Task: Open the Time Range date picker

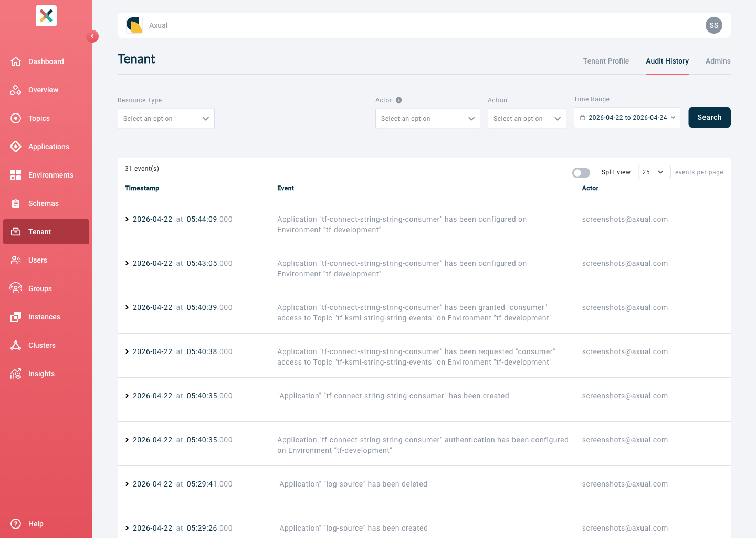Action: [x=627, y=118]
